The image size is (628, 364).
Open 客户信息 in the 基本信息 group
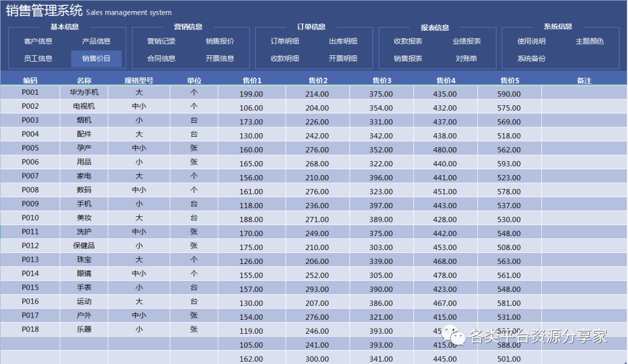(38, 41)
